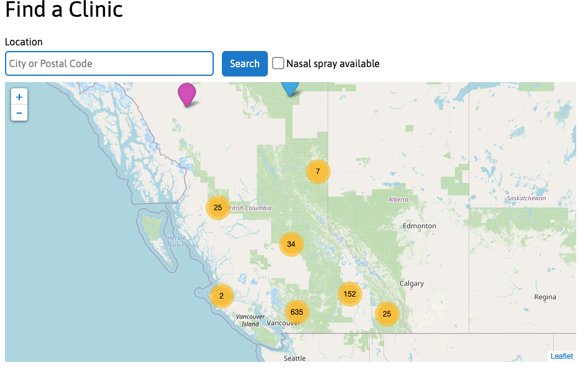Screen dimensions: 588x370
Task: Focus the City or Postal Code field
Action: coord(109,64)
